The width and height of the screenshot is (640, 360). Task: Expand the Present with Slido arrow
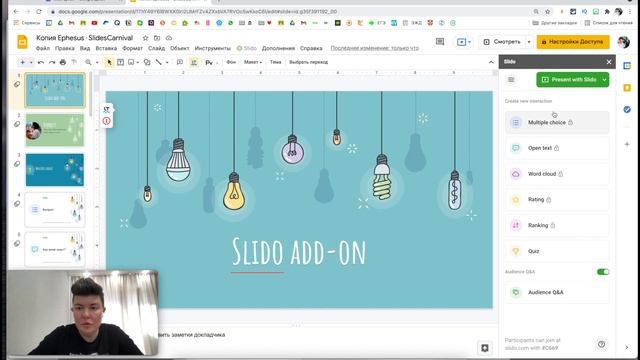pyautogui.click(x=605, y=80)
